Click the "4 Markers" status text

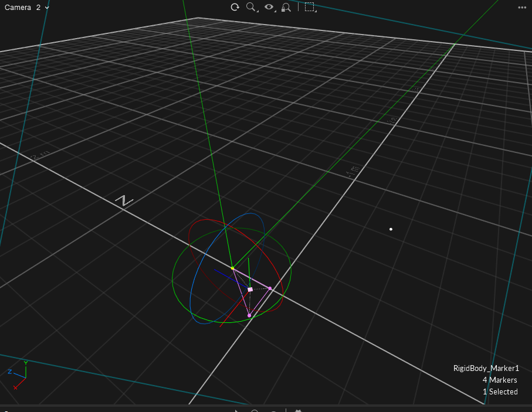point(500,380)
